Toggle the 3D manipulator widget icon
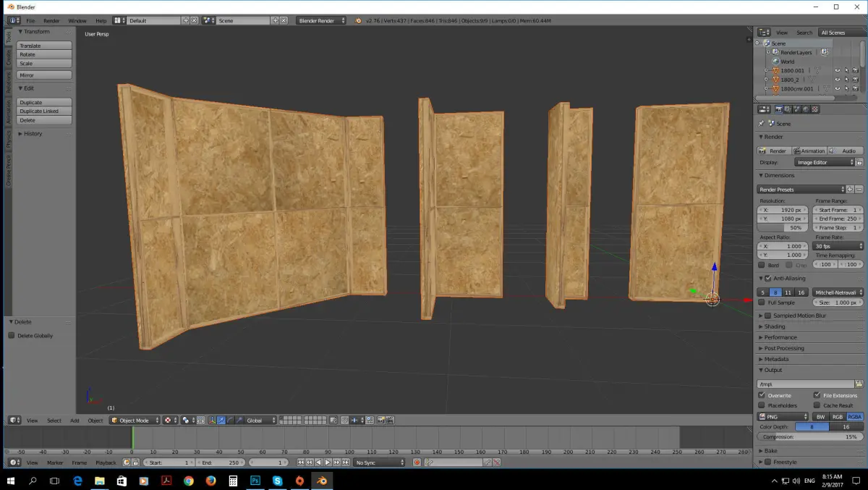 (212, 420)
